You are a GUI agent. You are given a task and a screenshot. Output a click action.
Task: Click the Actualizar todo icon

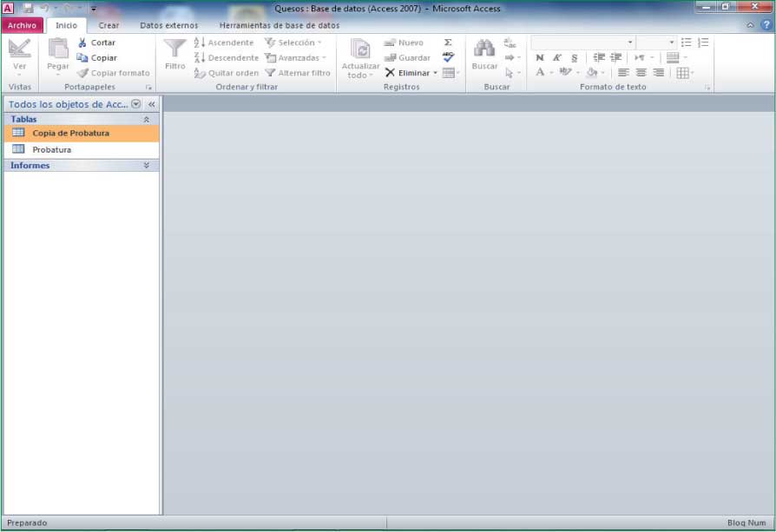360,49
